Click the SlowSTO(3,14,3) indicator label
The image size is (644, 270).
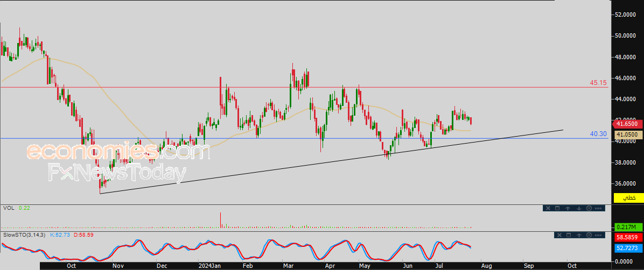(25, 235)
